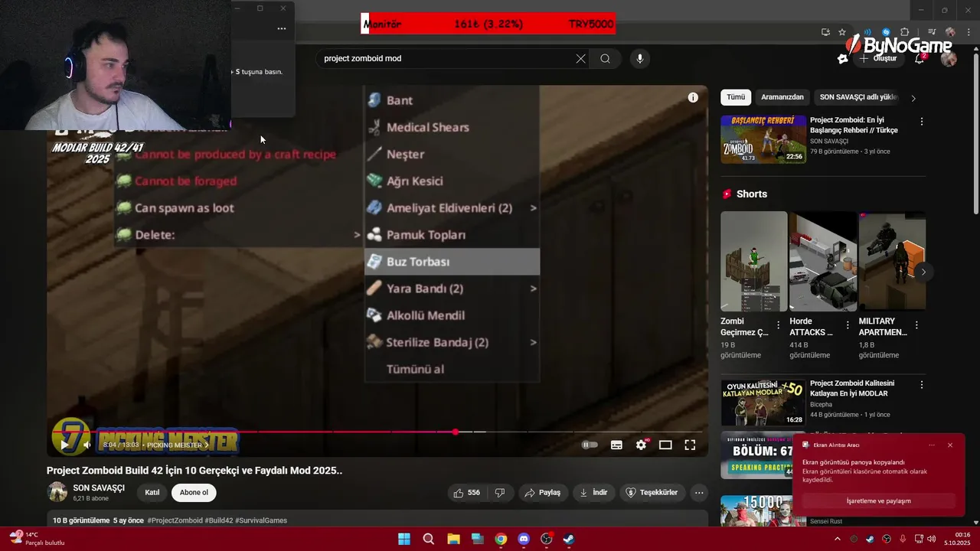Click the İndir download button
The width and height of the screenshot is (980, 551).
tap(593, 492)
